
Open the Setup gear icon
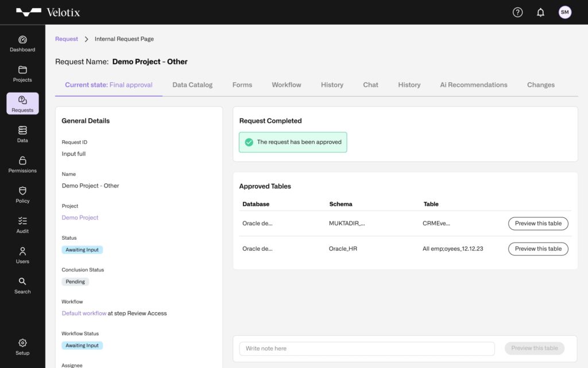(22, 343)
